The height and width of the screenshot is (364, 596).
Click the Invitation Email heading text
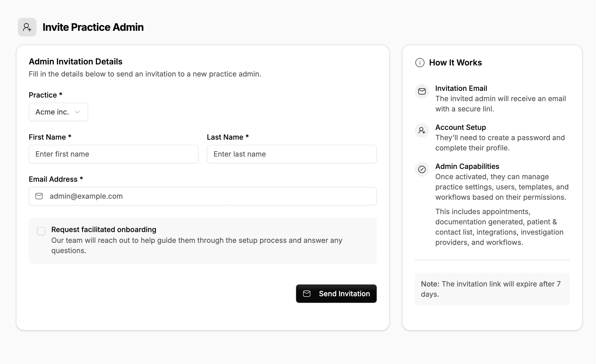pos(461,88)
